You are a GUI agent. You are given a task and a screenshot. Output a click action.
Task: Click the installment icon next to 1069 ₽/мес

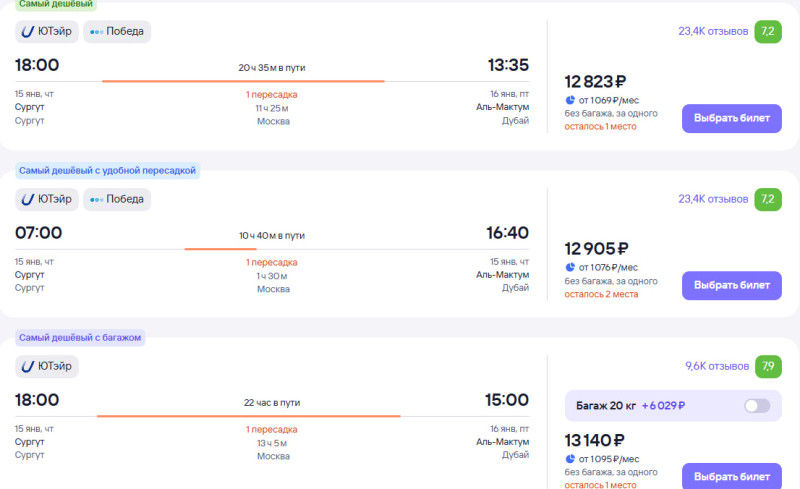[570, 100]
